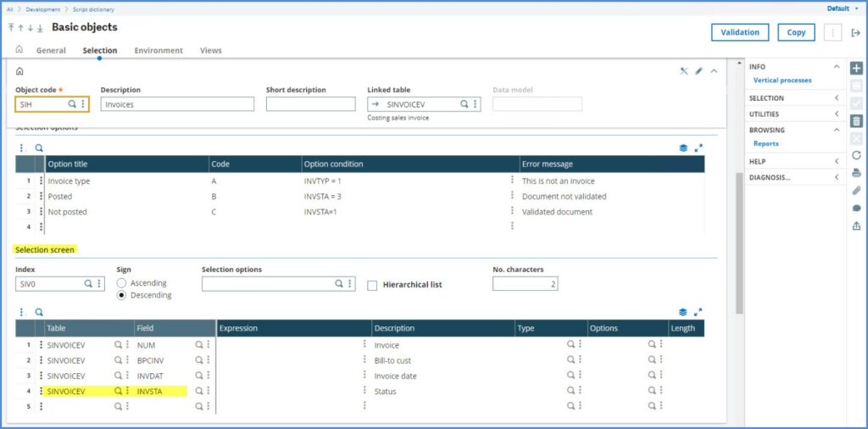Open the Vertical processes link
Screen dimensions: 868x429
click(782, 81)
